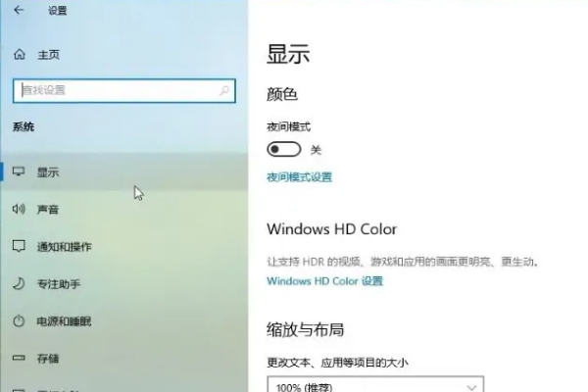Click the notification icon for 通知和操作

[19, 246]
